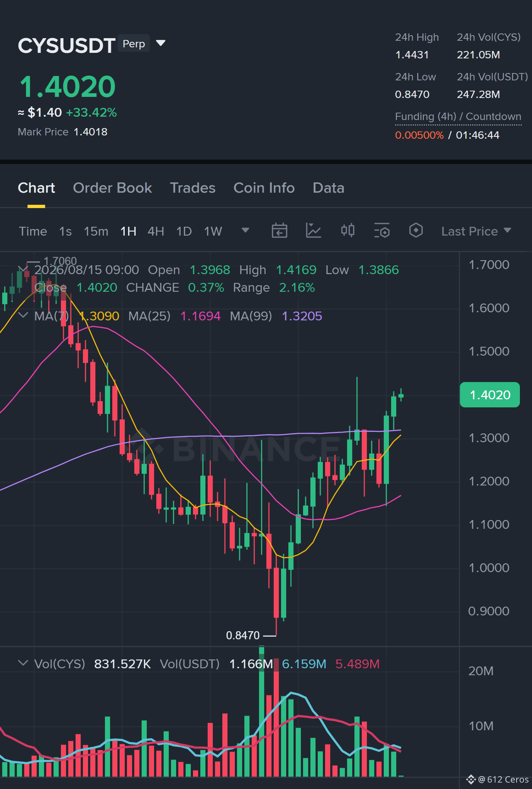The height and width of the screenshot is (789, 532).
Task: Expand the CYSUSDT pair selector arrow
Action: (161, 43)
